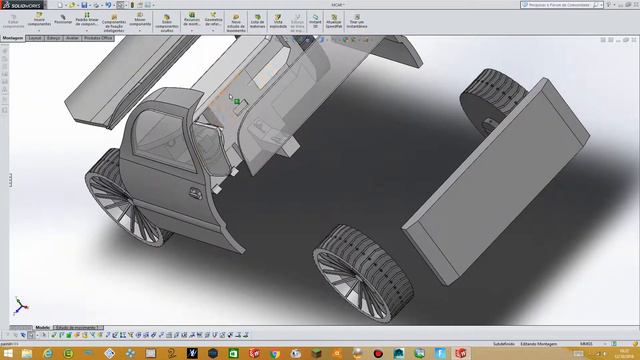The width and height of the screenshot is (640, 360).
Task: Open Internet Explorer from taskbar
Action: coord(48,353)
